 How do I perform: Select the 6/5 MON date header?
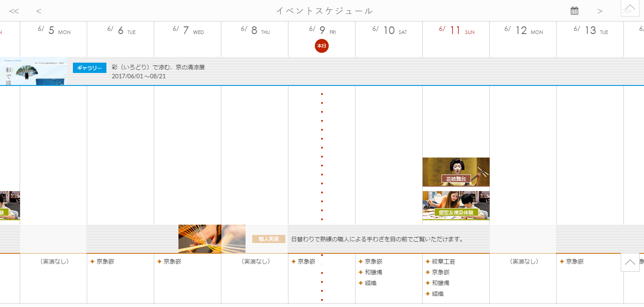[x=54, y=30]
